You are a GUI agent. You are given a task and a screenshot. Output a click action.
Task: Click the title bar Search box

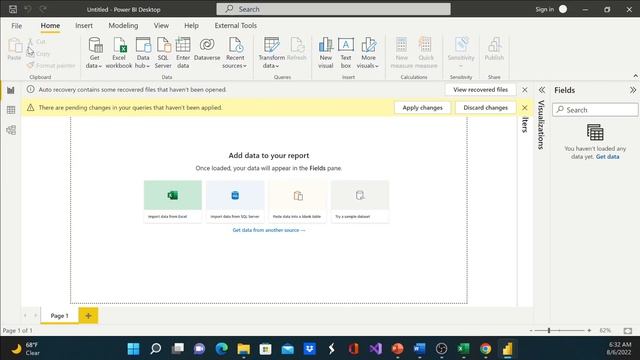tap(333, 9)
